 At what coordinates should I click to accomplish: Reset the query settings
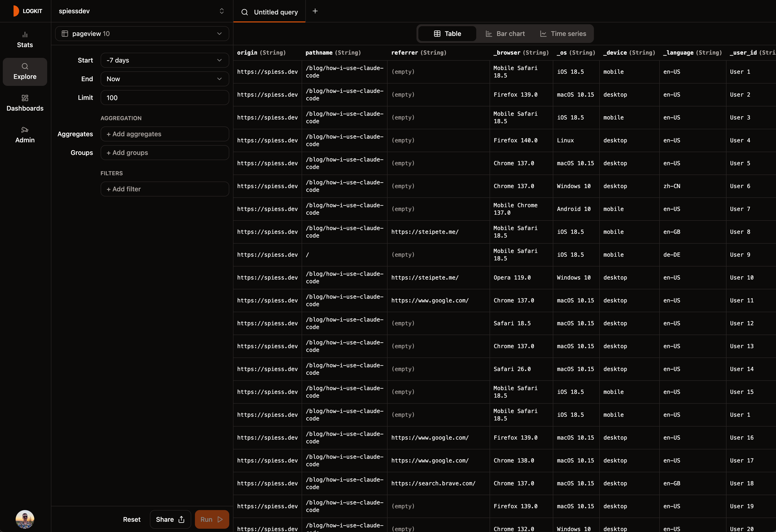click(x=132, y=519)
